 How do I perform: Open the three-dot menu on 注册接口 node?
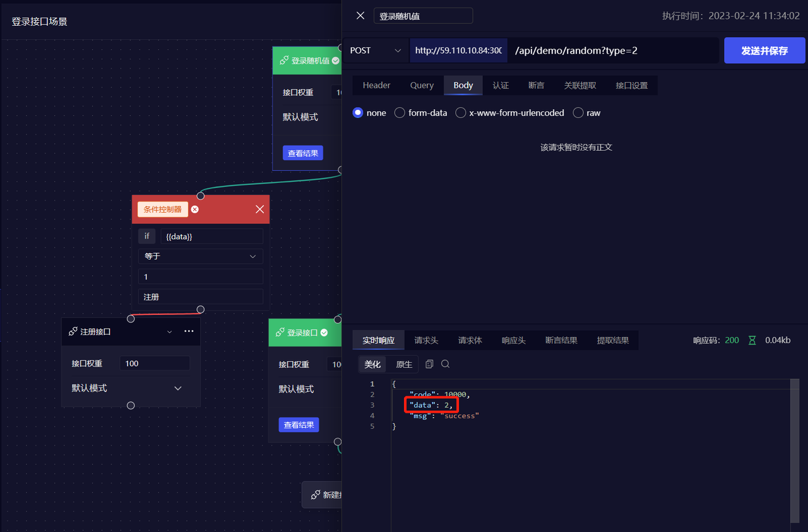(189, 331)
